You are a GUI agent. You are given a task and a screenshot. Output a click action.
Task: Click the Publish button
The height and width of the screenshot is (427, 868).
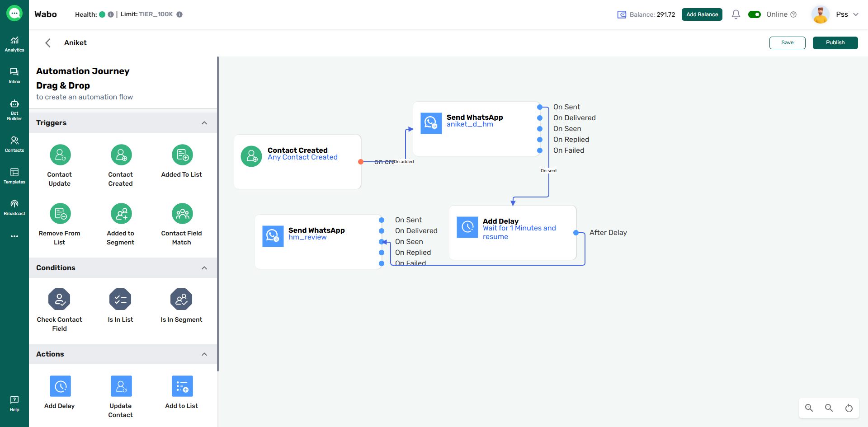point(835,42)
